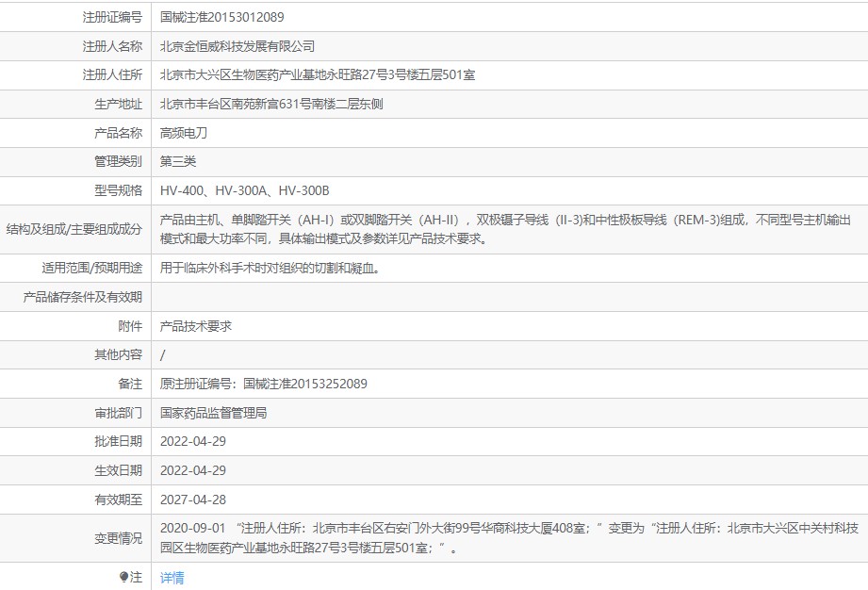Image resolution: width=868 pixels, height=590 pixels.
Task: Click the 管理类别 label
Action: click(x=119, y=161)
